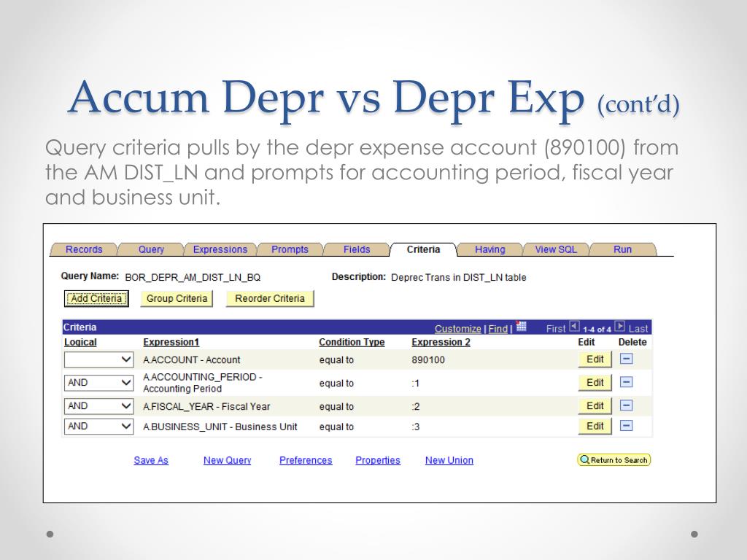Viewport: 747px width, 560px height.
Task: Open the Prompts tab
Action: (x=290, y=249)
